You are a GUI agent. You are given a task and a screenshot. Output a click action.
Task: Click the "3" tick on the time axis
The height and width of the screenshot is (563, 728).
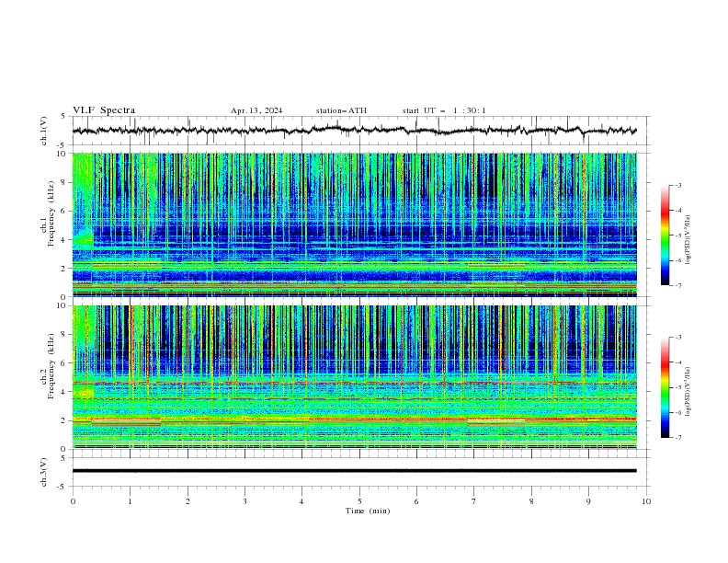245,501
